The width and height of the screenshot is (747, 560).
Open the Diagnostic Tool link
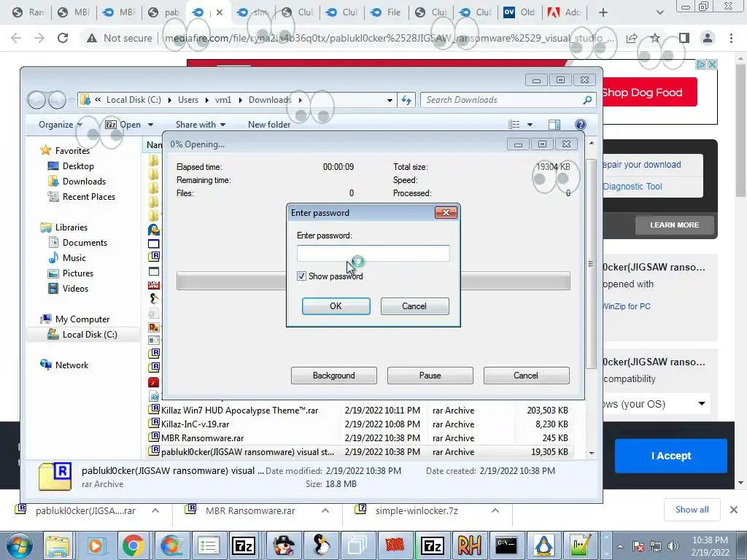tap(632, 187)
